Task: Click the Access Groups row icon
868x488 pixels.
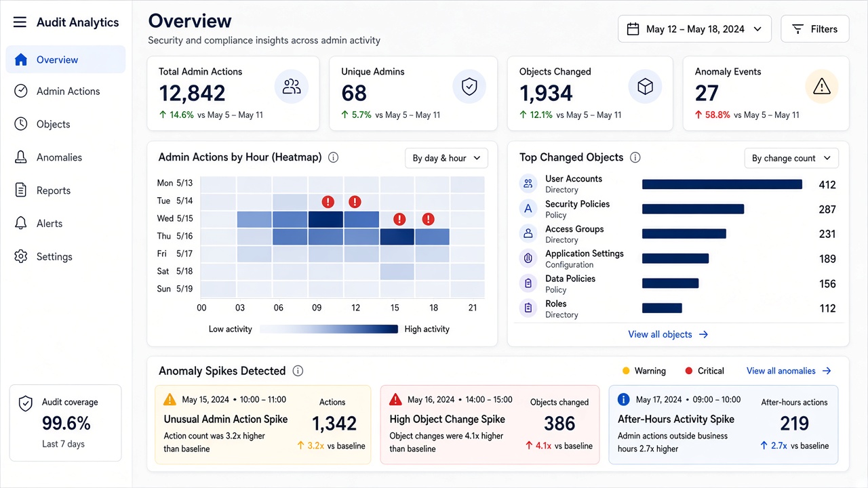Action: coord(528,234)
